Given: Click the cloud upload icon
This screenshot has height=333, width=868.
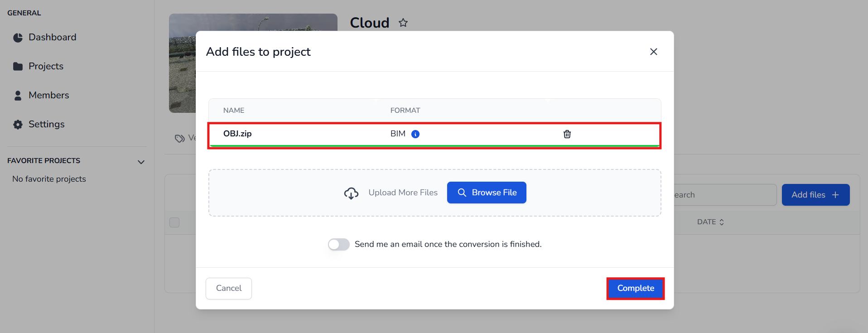Looking at the screenshot, I should (x=351, y=193).
